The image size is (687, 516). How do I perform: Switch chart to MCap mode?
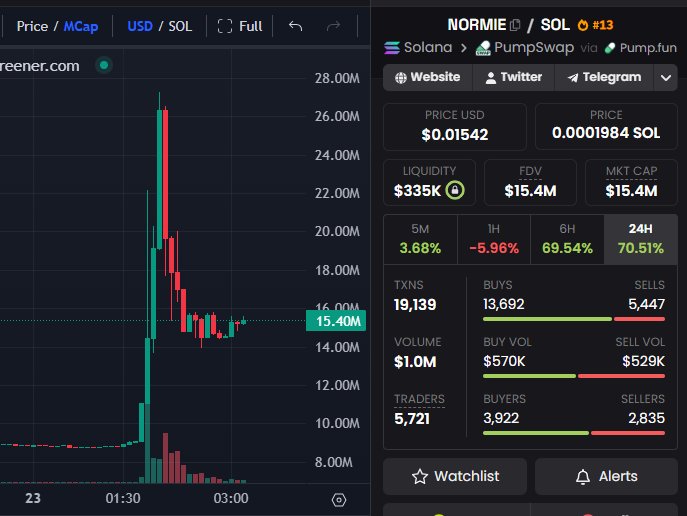tap(81, 26)
